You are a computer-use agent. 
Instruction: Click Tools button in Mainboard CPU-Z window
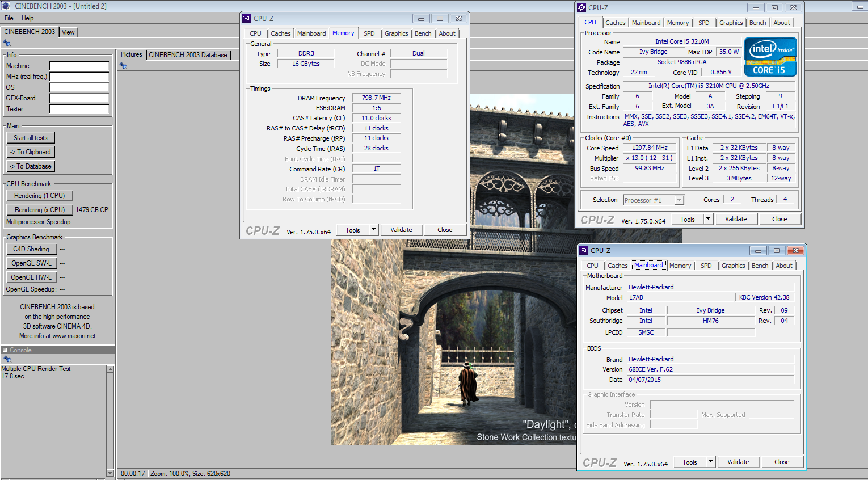pos(690,462)
